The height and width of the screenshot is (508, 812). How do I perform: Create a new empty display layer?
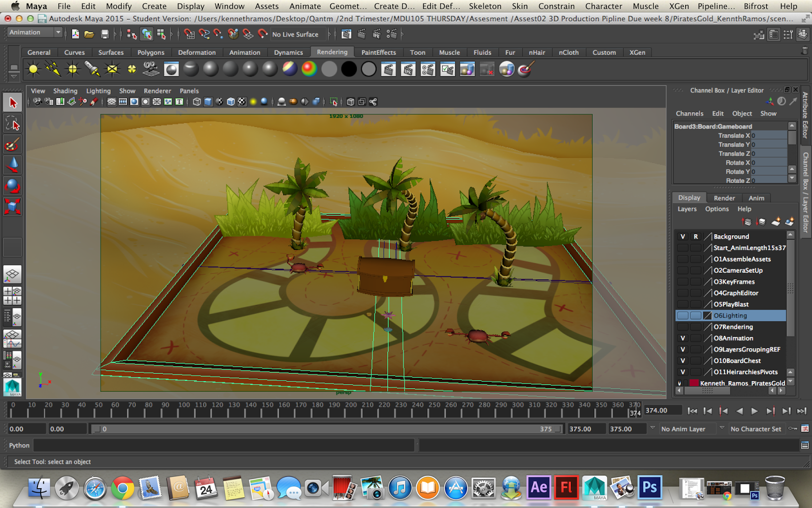(x=775, y=221)
